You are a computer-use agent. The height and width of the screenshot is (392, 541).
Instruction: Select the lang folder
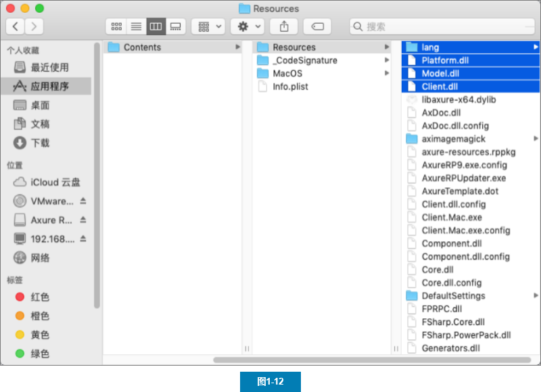[x=471, y=47]
